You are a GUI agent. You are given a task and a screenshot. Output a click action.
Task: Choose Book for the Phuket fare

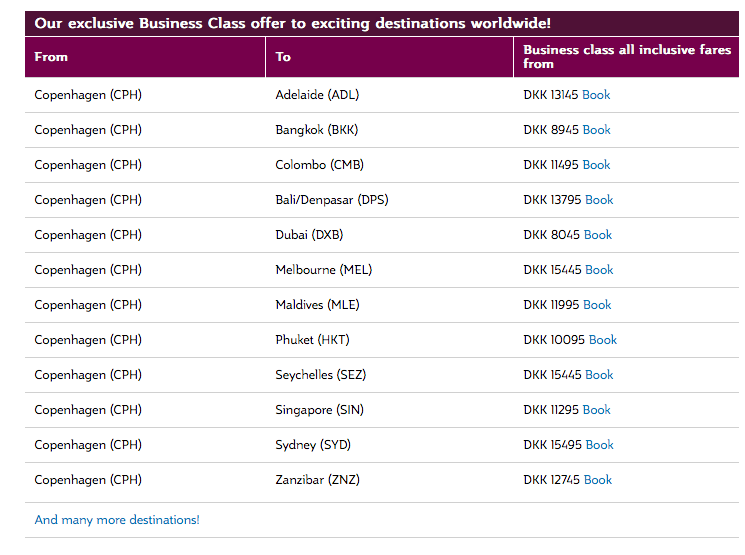(603, 340)
